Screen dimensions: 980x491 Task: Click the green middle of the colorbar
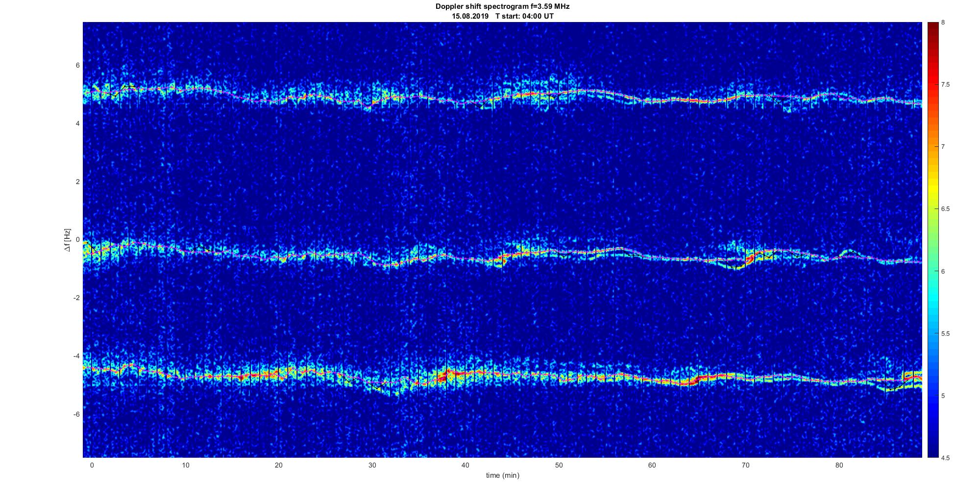933,240
